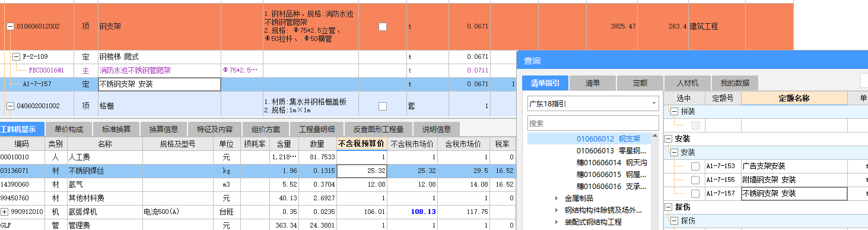Click the 选中 column header
This screenshot has height=230, width=868.
(x=683, y=98)
